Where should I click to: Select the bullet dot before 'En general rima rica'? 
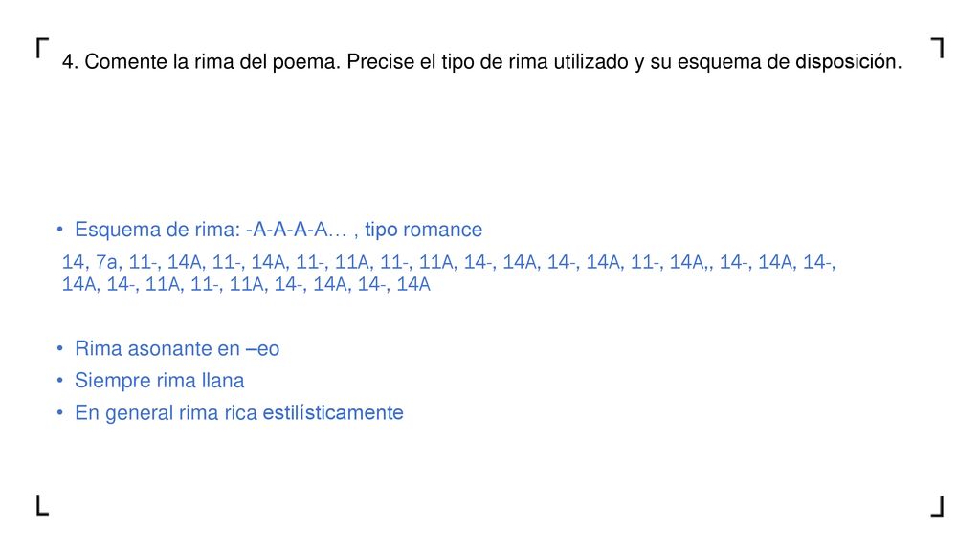[60, 412]
